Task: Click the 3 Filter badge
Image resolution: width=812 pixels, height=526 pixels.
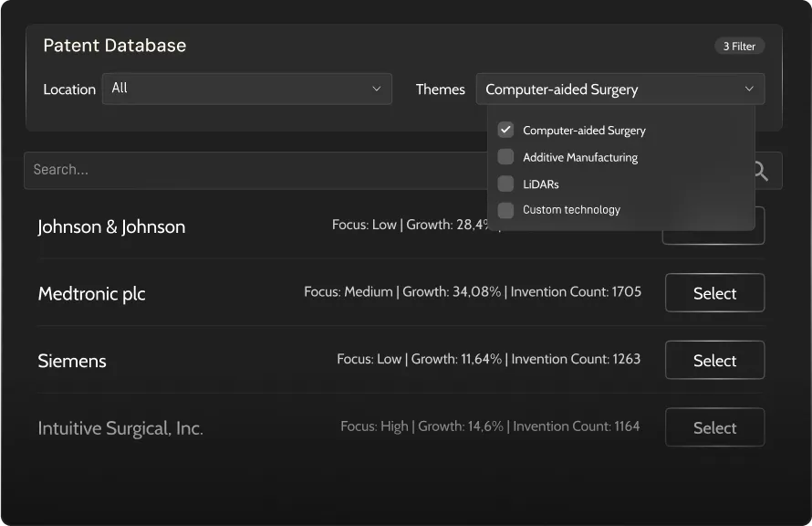Action: (x=740, y=47)
